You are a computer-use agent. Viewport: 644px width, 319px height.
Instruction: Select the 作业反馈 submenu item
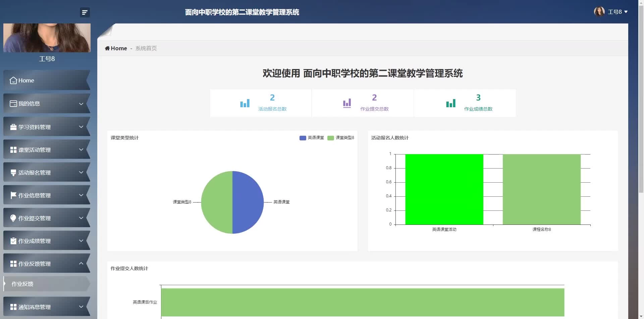click(22, 284)
